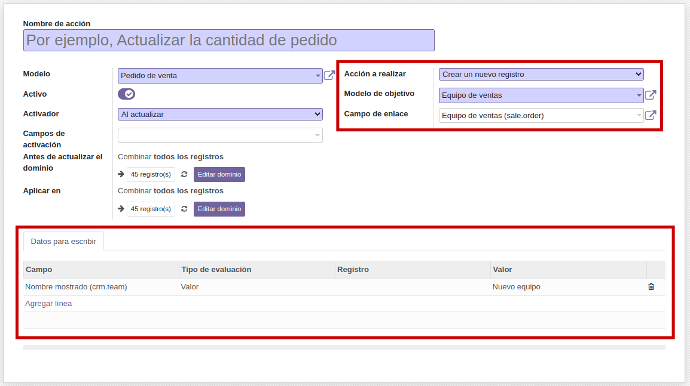Screen dimensions: 690x386
Task: Click the 'Nombre mostrado (crm.team)' cell
Action: pyautogui.click(x=101, y=287)
